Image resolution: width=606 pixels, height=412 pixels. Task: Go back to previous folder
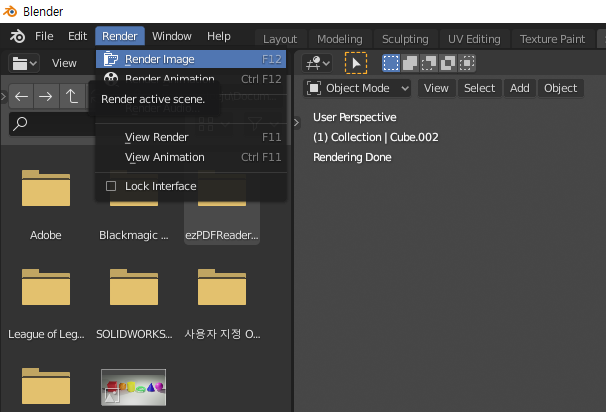point(21,96)
